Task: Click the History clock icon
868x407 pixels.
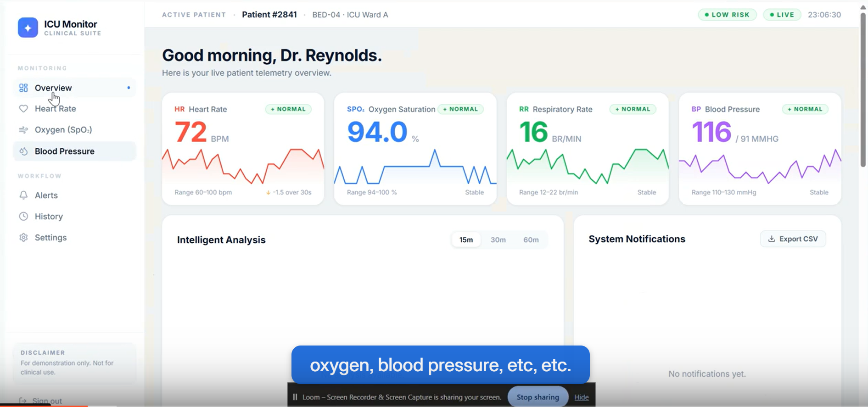Action: 23,216
